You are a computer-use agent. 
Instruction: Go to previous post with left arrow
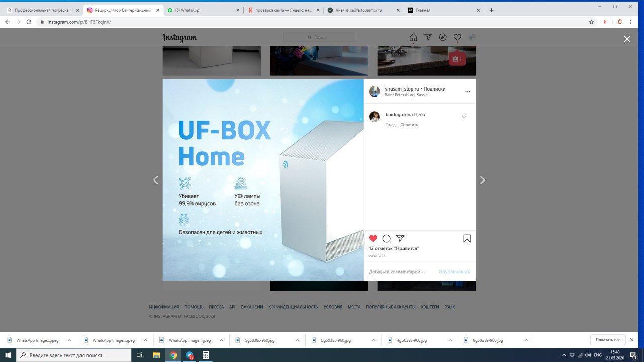click(x=155, y=180)
